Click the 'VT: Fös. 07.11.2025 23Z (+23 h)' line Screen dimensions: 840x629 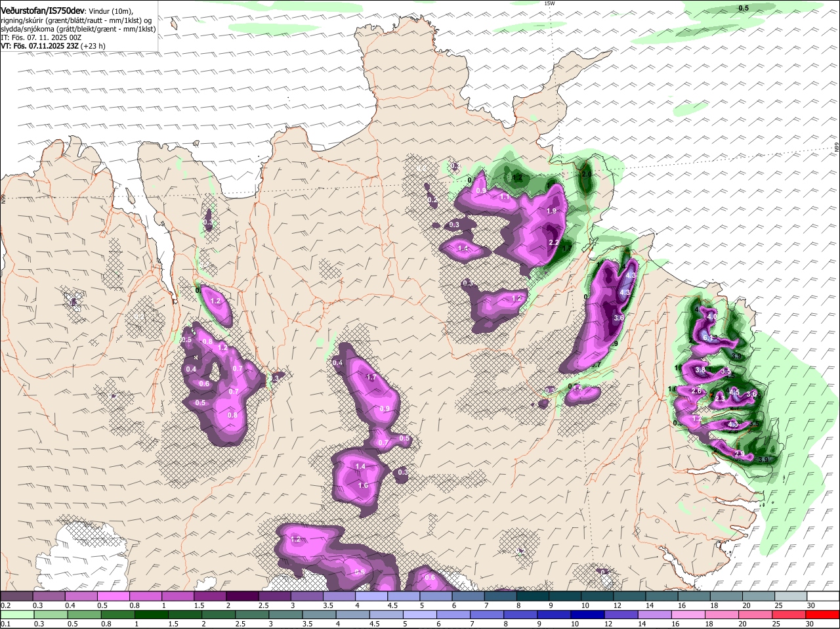click(53, 46)
